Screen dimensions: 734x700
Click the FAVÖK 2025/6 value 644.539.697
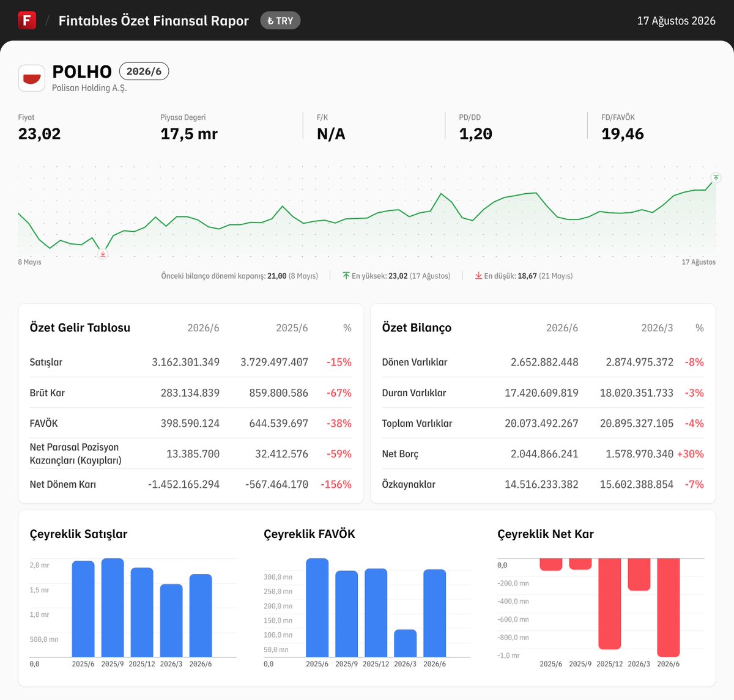pyautogui.click(x=278, y=423)
